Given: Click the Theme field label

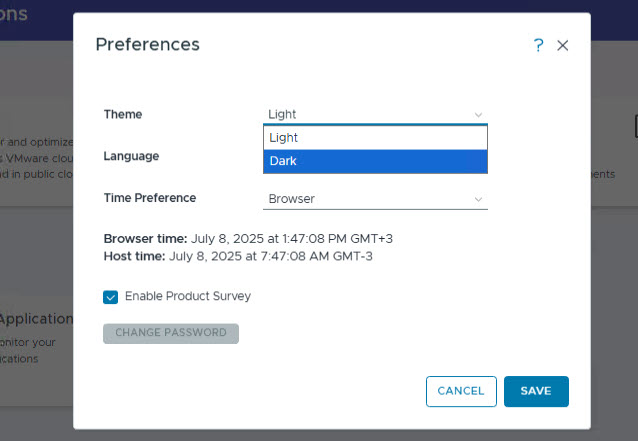Looking at the screenshot, I should pyautogui.click(x=123, y=114).
